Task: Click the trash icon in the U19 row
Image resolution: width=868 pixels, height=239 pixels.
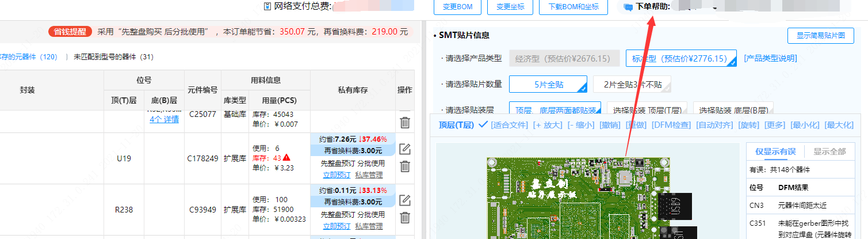Action: point(405,166)
